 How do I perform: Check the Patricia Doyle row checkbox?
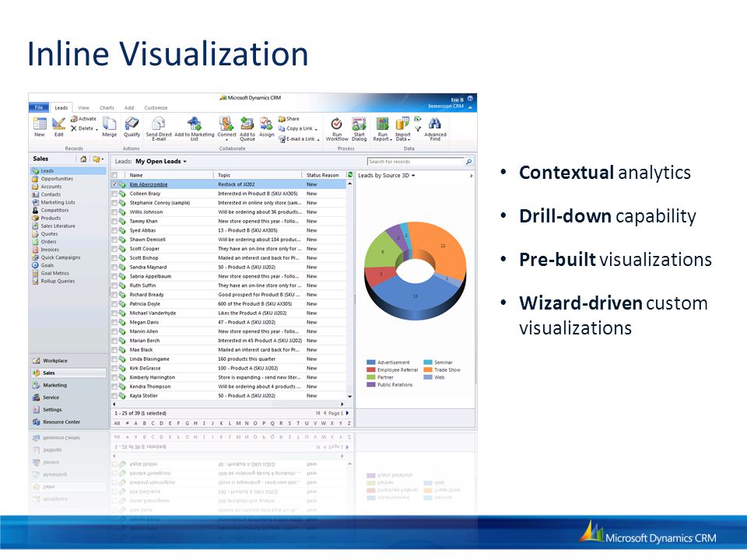(114, 304)
